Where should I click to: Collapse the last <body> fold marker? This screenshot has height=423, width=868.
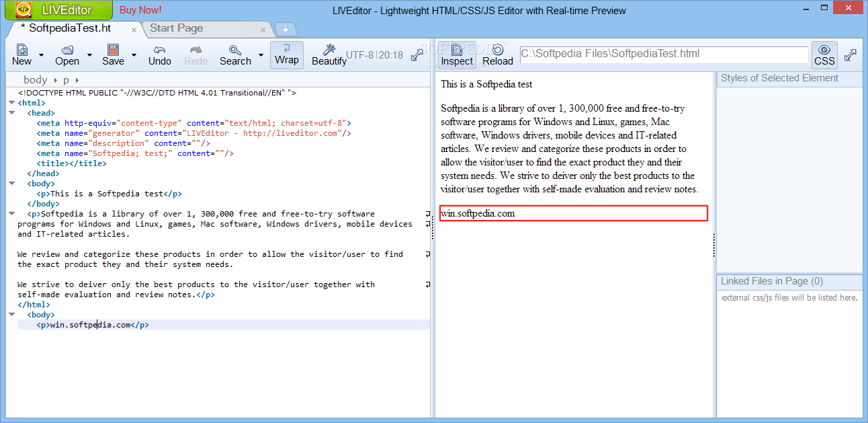point(12,315)
